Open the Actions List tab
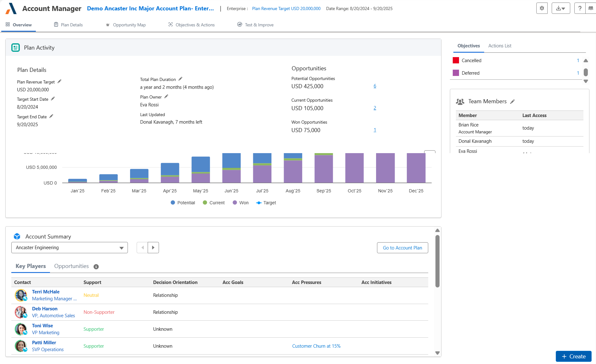596x364 pixels. click(x=500, y=46)
